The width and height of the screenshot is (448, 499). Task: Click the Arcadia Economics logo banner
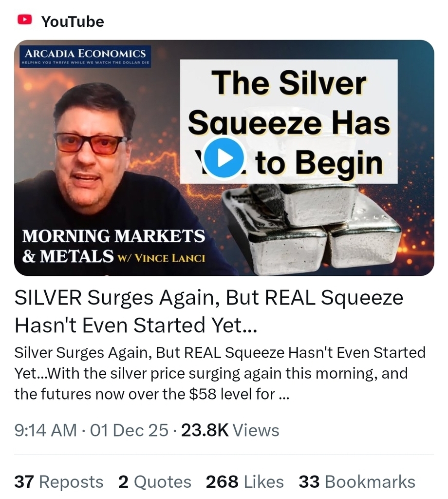pos(85,57)
